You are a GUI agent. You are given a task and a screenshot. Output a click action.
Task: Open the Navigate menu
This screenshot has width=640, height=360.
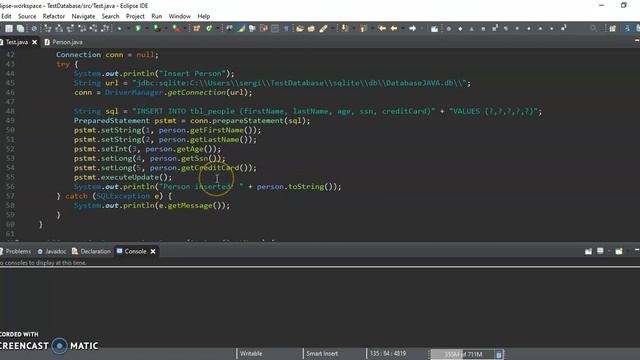coord(83,16)
